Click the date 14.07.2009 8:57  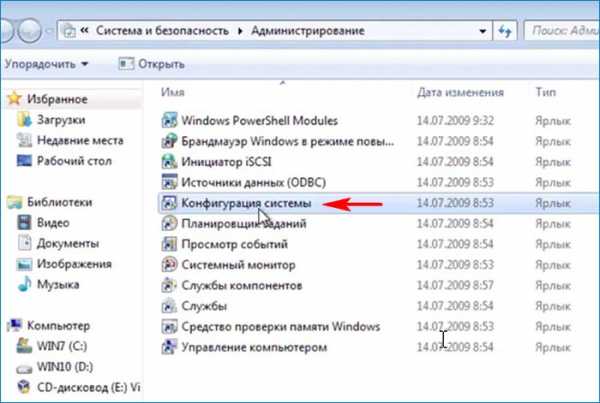coord(455,286)
